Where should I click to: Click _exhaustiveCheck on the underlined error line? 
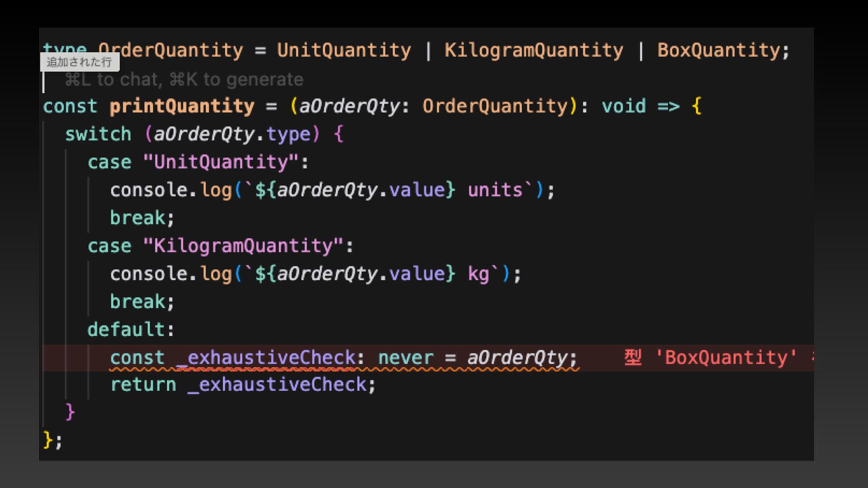(266, 358)
